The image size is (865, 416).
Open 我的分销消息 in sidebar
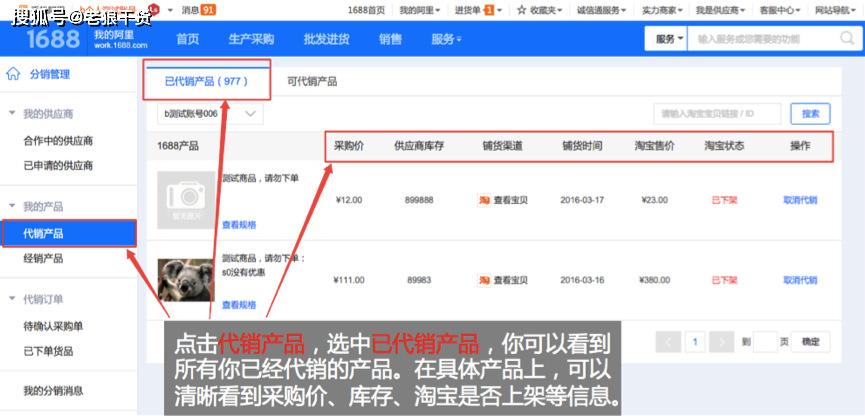point(53,391)
